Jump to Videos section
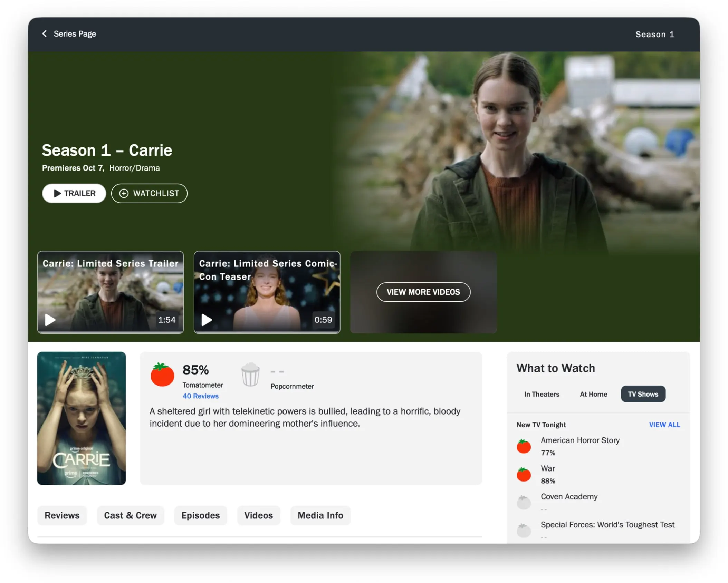This screenshot has height=583, width=728. pyautogui.click(x=259, y=515)
